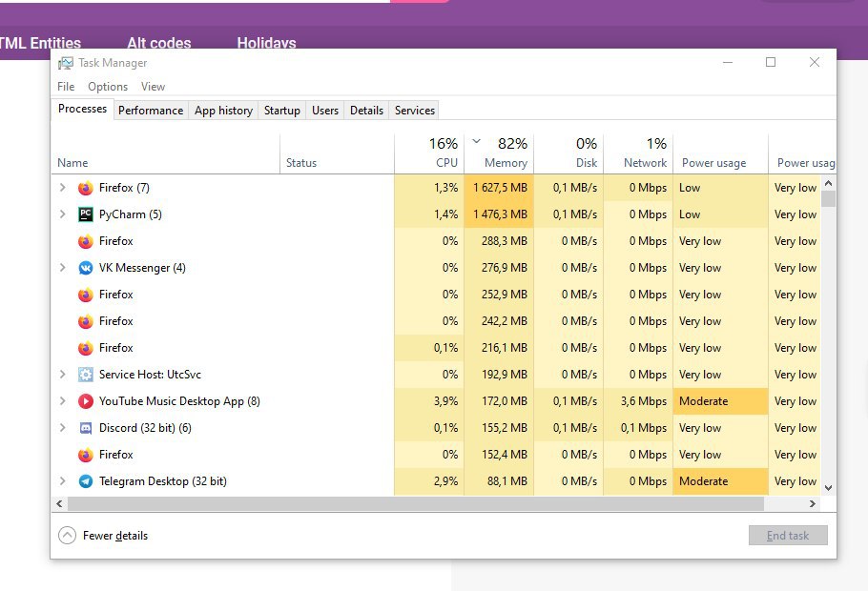This screenshot has width=868, height=591.
Task: Switch to the Services tab
Action: click(415, 111)
